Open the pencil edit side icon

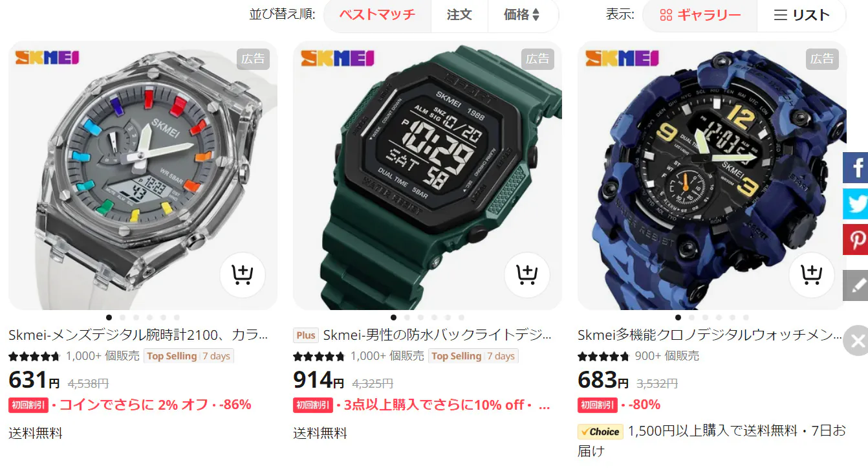(856, 285)
